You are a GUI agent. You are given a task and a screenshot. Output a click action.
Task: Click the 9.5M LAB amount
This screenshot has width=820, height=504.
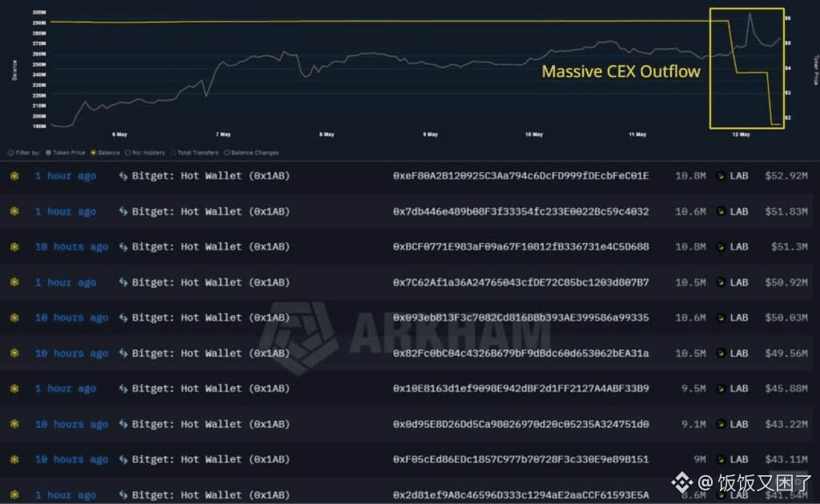694,389
